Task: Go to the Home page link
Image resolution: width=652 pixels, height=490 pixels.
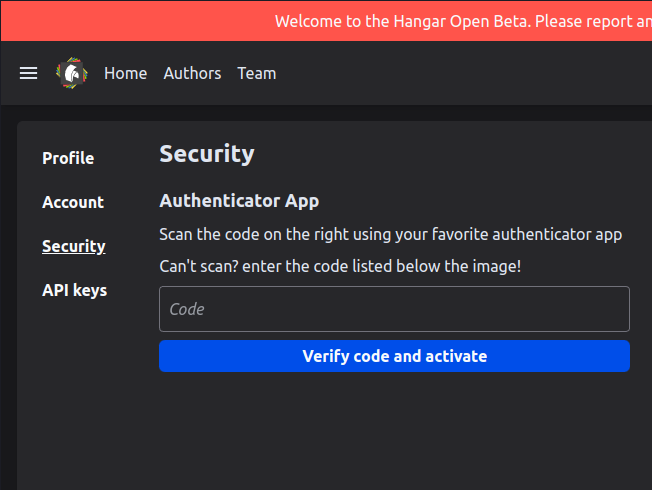Action: [126, 74]
